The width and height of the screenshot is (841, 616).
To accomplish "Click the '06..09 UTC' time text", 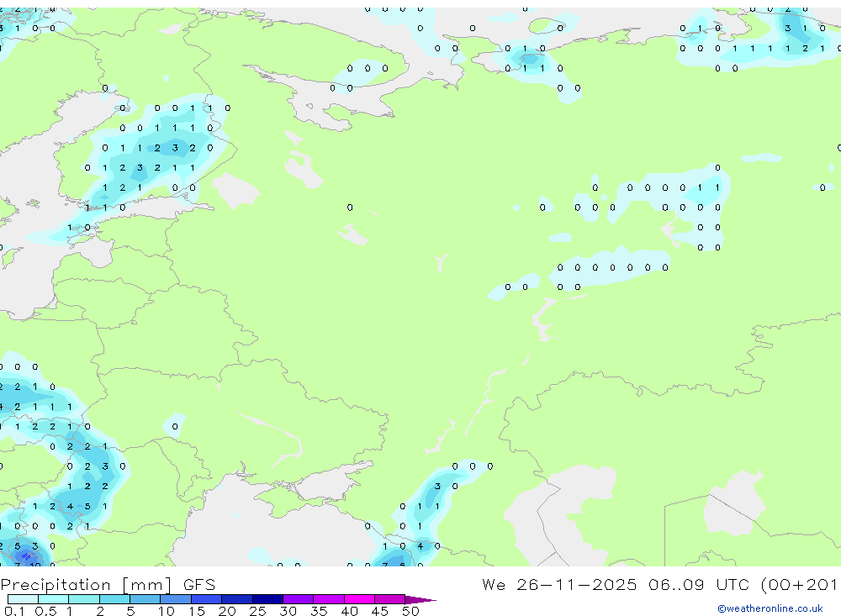I will pyautogui.click(x=698, y=584).
